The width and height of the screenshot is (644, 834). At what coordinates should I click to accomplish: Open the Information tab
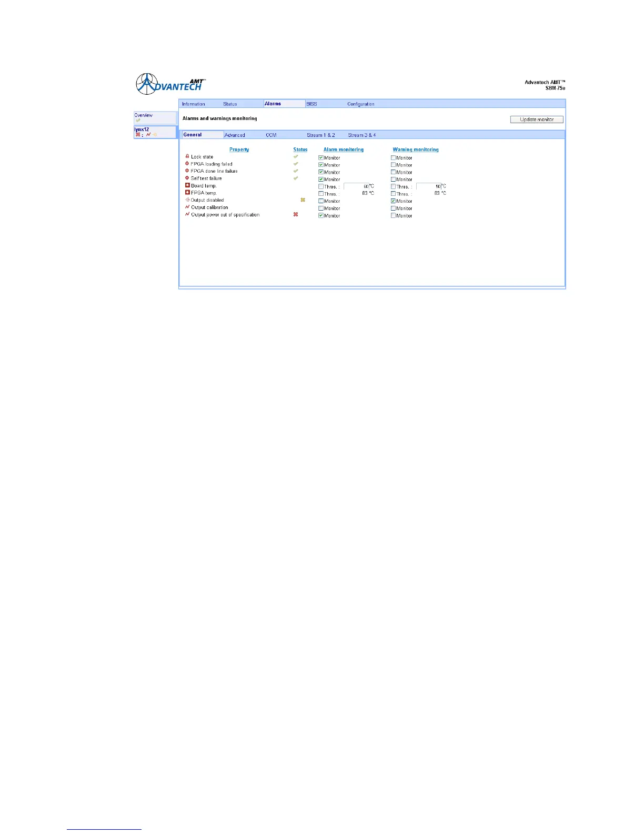194,104
